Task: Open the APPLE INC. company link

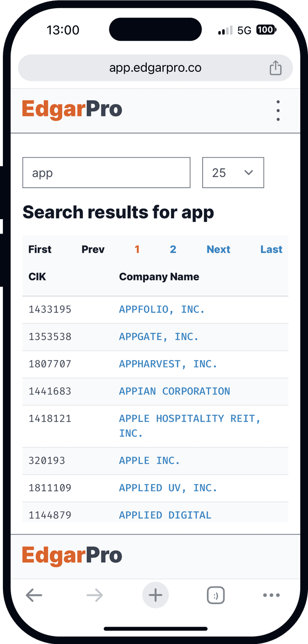Action: pos(149,460)
